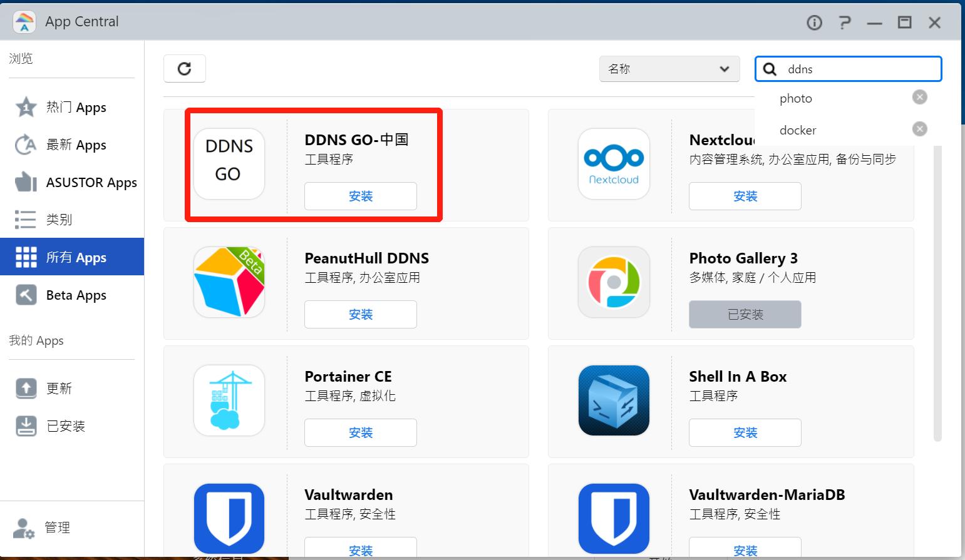The image size is (965, 560).
Task: Open ASUSTOR Apps section
Action: pyautogui.click(x=72, y=183)
